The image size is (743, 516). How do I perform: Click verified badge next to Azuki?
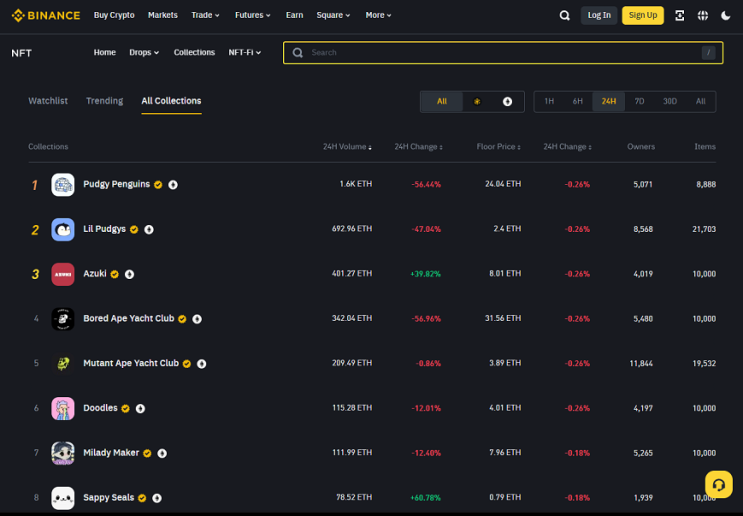115,274
